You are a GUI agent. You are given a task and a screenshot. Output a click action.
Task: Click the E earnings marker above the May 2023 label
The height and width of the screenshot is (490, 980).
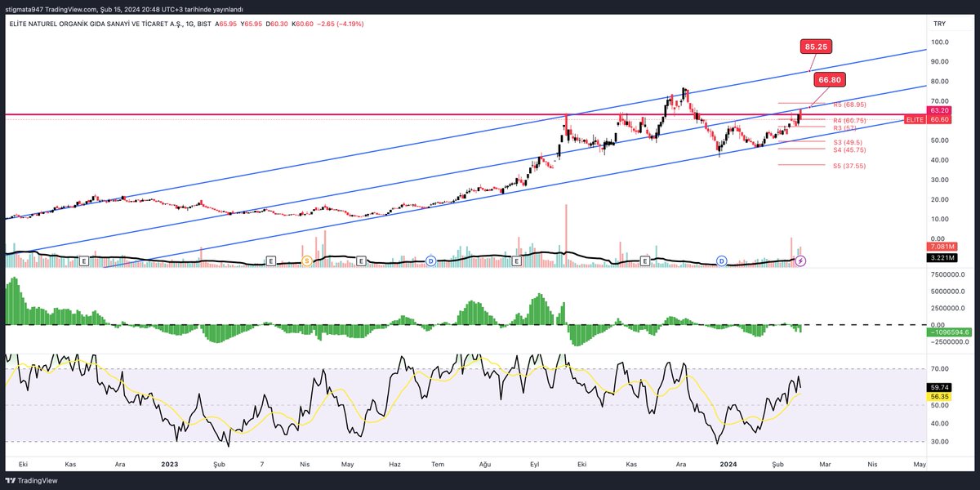pos(360,261)
